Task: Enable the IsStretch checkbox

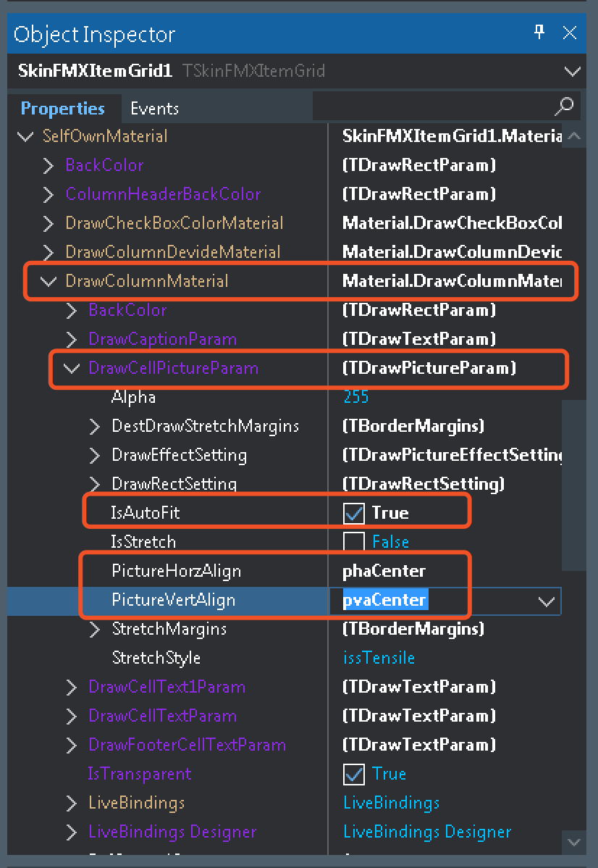Action: click(x=354, y=542)
